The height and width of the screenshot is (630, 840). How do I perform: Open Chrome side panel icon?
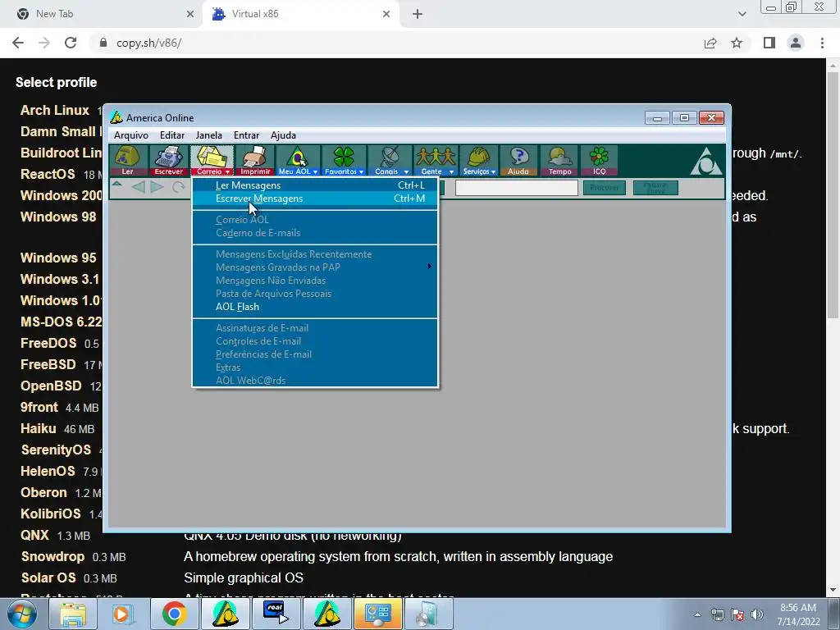click(769, 43)
